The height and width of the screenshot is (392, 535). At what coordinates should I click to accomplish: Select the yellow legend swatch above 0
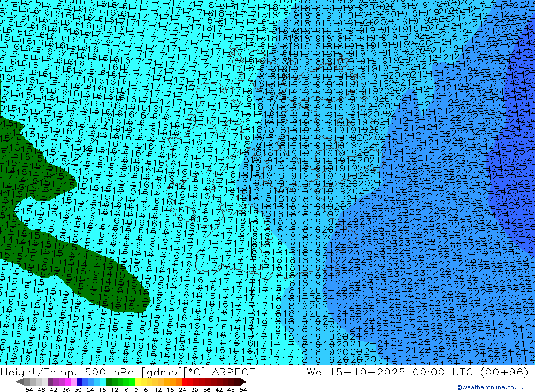click(x=138, y=381)
